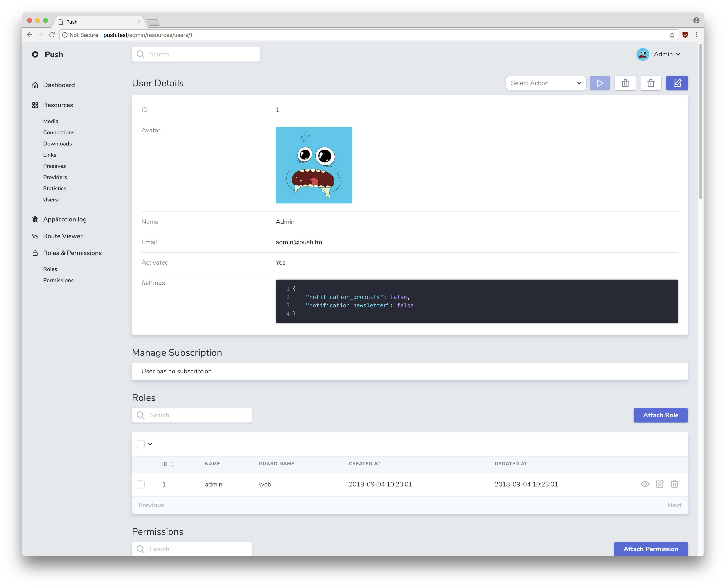
Task: Click the Push logo in the sidebar
Action: pos(47,55)
